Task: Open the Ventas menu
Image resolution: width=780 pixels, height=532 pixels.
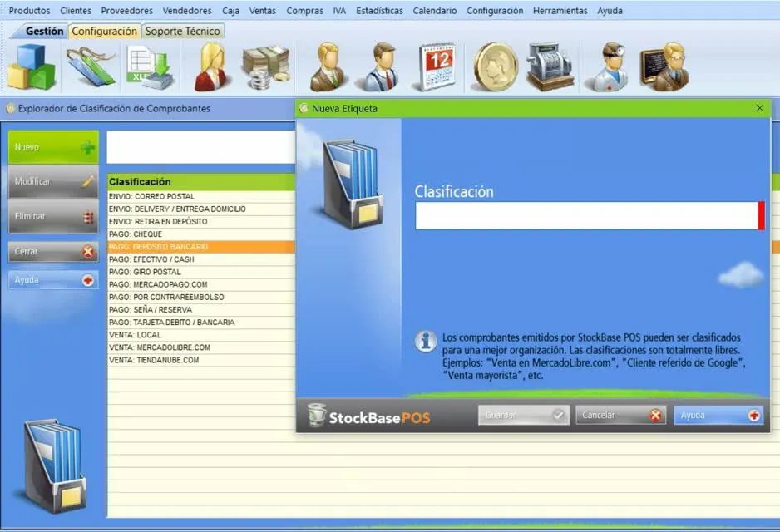Action: pyautogui.click(x=263, y=11)
